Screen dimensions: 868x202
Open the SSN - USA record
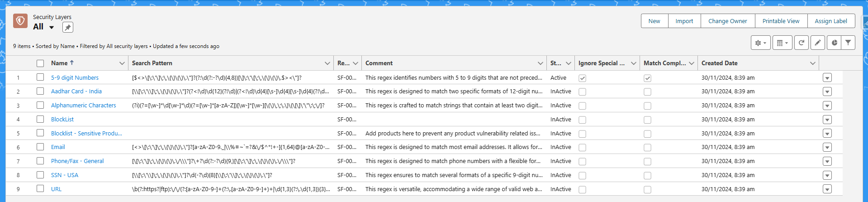click(x=65, y=175)
